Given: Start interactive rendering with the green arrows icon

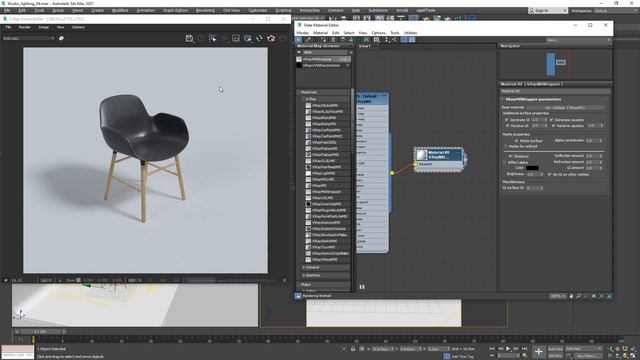Looking at the screenshot, I should 259,38.
